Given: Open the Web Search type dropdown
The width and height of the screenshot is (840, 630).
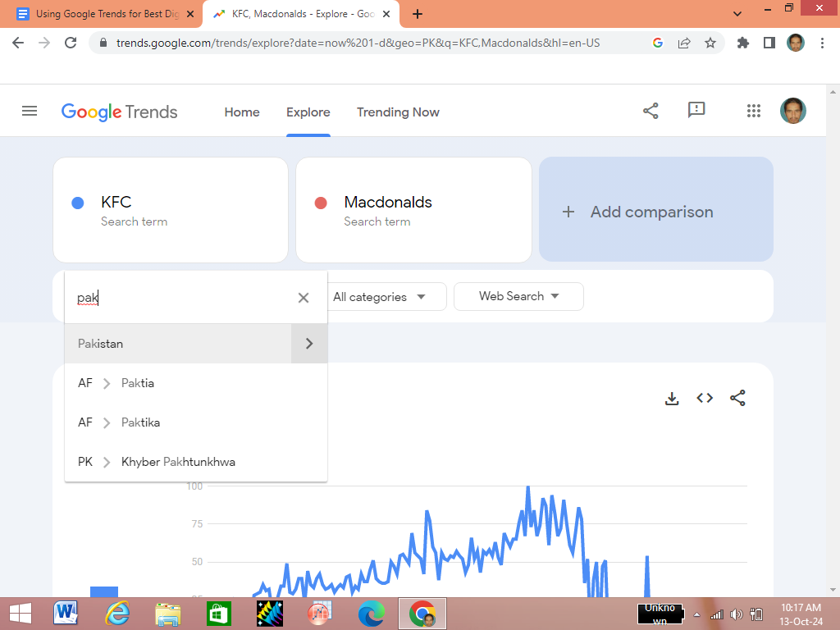Looking at the screenshot, I should (518, 296).
